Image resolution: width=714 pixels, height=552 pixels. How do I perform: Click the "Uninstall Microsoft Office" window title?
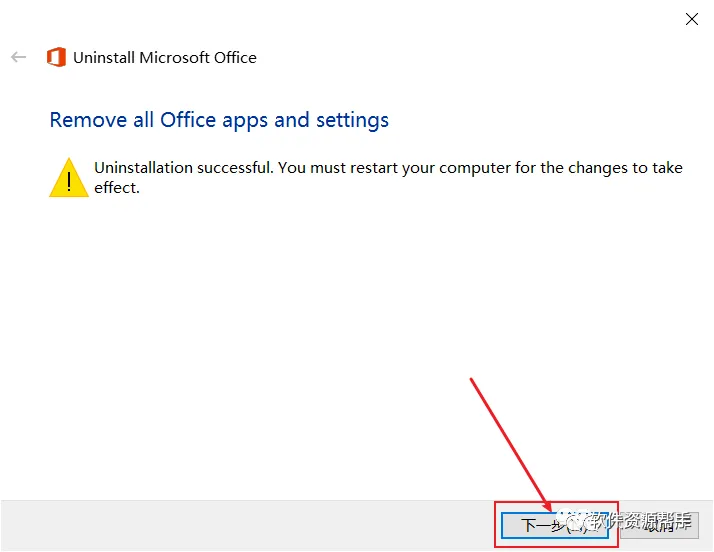pos(165,58)
